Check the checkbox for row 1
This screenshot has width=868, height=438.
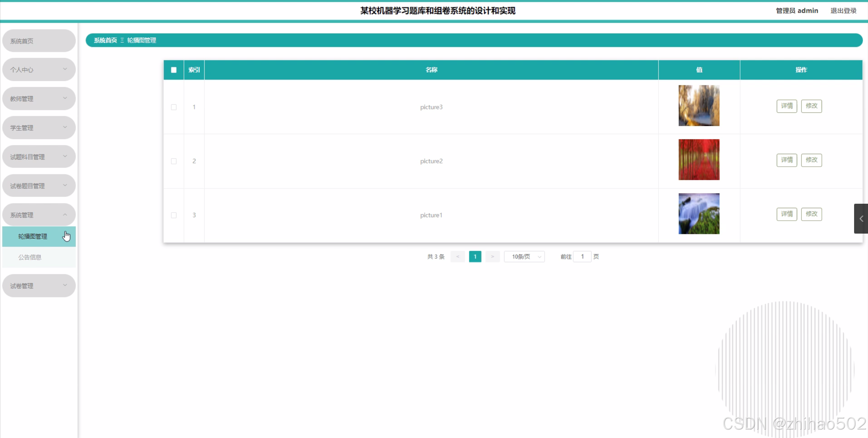pyautogui.click(x=174, y=107)
